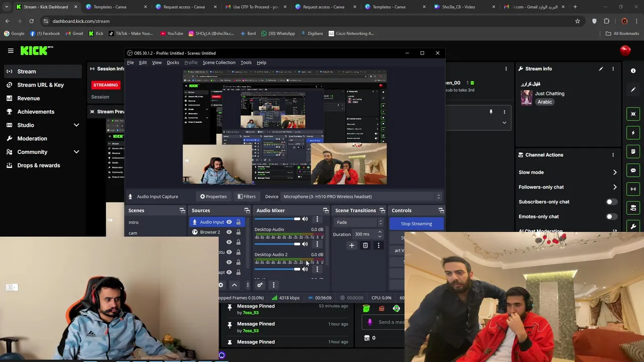The height and width of the screenshot is (362, 644).
Task: Click the chat bubble icon in right sidebar
Action: pos(633,170)
